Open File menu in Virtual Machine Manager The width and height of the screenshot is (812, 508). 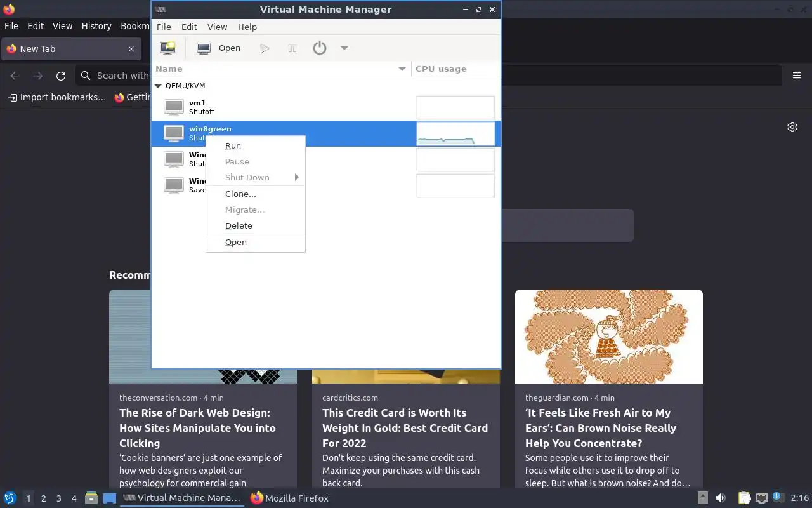click(164, 27)
